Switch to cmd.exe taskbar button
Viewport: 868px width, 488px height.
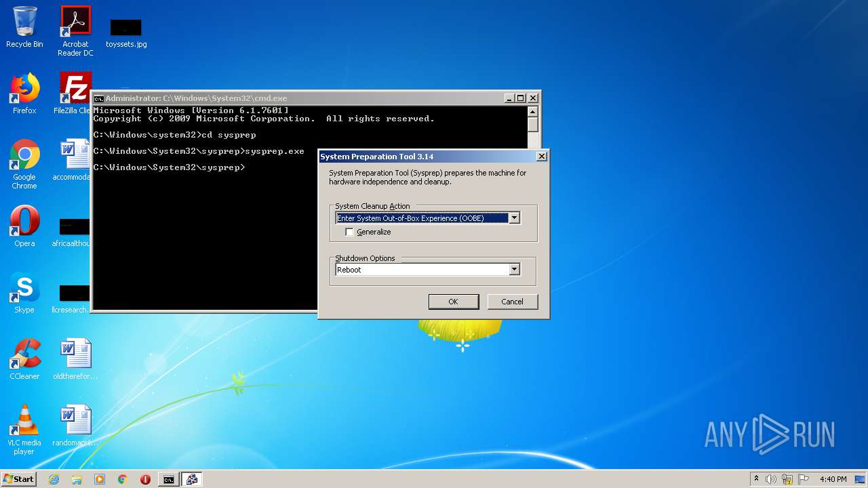pos(168,479)
